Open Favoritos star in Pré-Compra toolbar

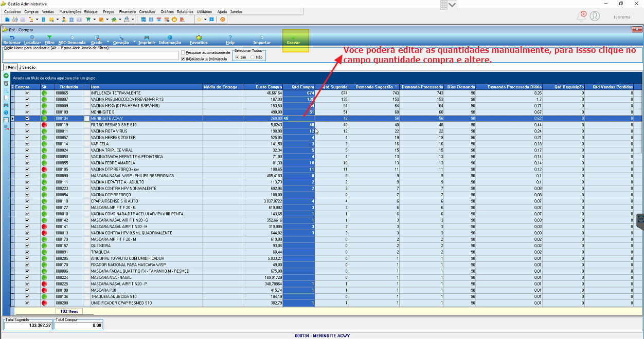pos(199,40)
